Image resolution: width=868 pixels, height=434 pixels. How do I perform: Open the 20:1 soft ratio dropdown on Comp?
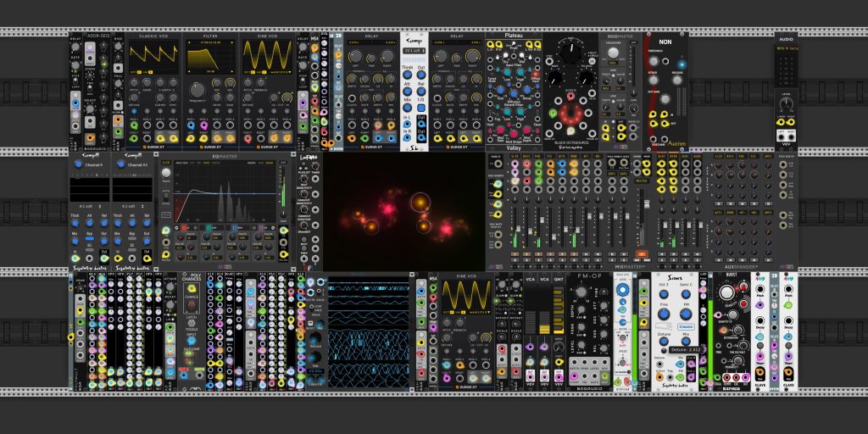click(414, 51)
